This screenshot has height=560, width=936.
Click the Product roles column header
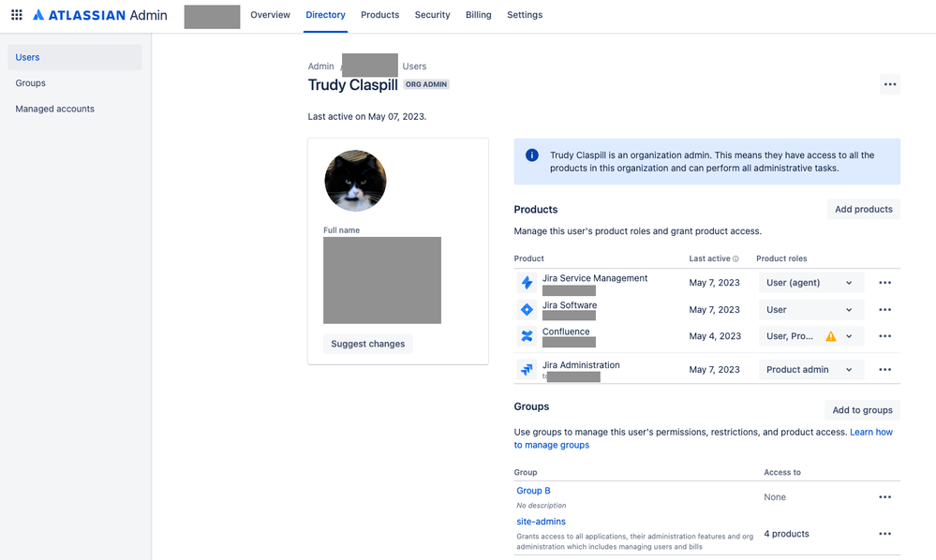click(781, 258)
